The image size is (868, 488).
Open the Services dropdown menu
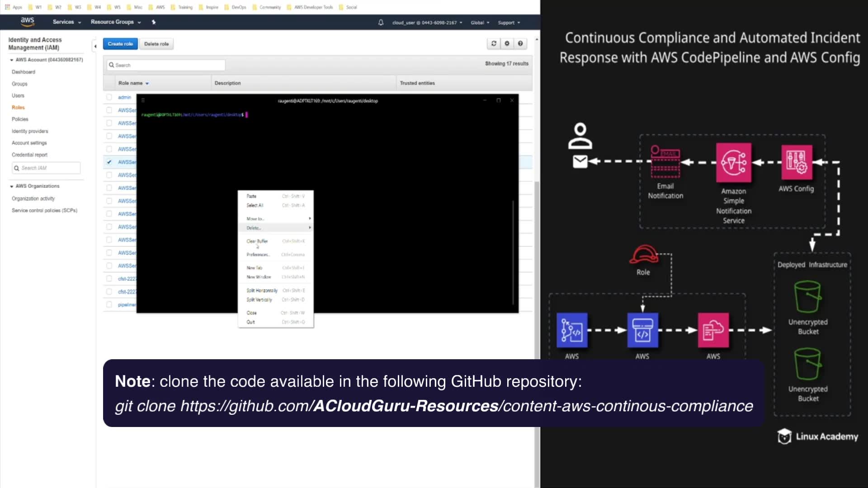click(66, 22)
